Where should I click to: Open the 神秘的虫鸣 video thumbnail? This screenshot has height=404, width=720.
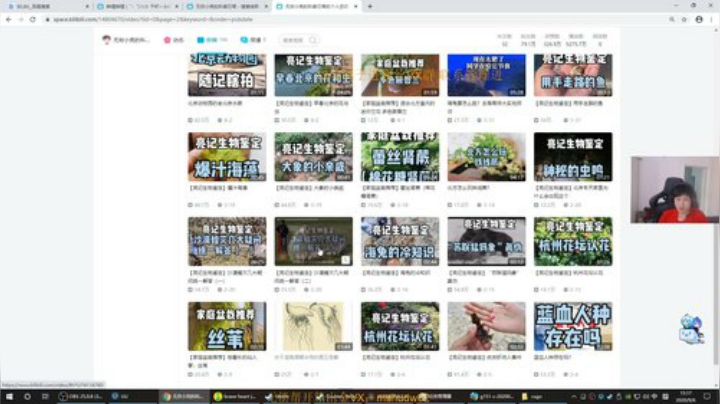(x=573, y=157)
